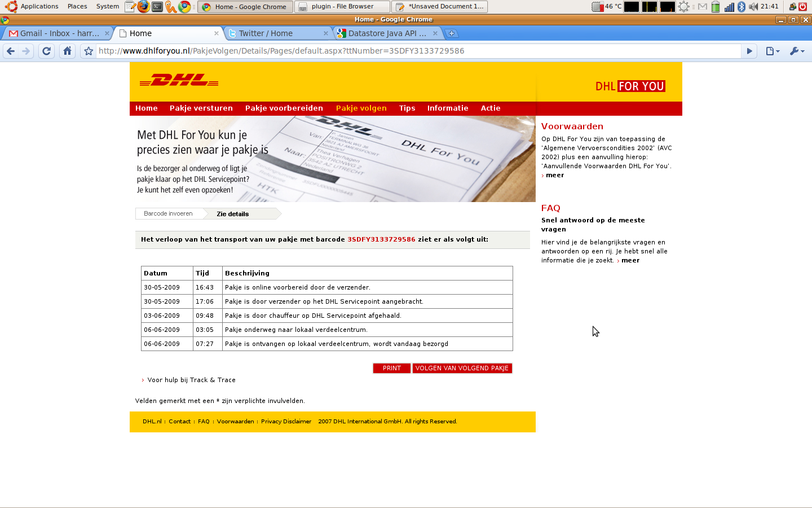Switch to plugin - File Browser window

tap(342, 7)
